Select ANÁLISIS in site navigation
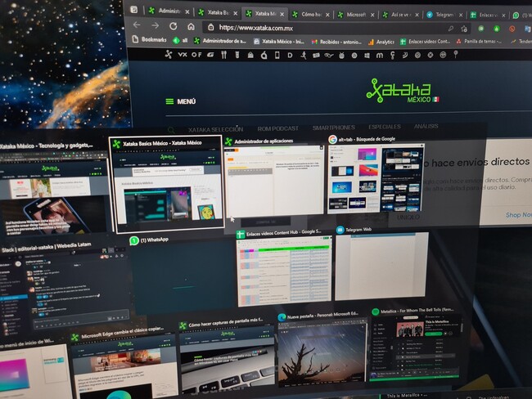Viewport: 532px width, 399px height. [426, 126]
